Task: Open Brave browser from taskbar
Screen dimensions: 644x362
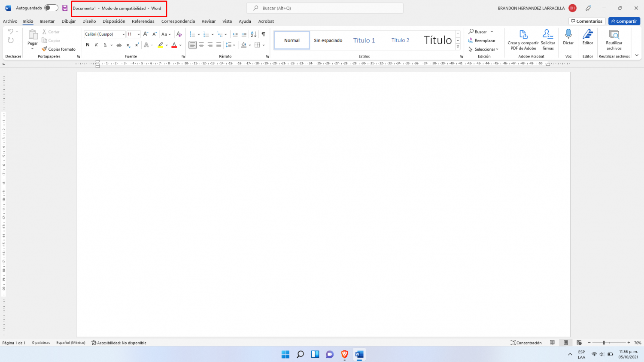Action: coord(344,354)
